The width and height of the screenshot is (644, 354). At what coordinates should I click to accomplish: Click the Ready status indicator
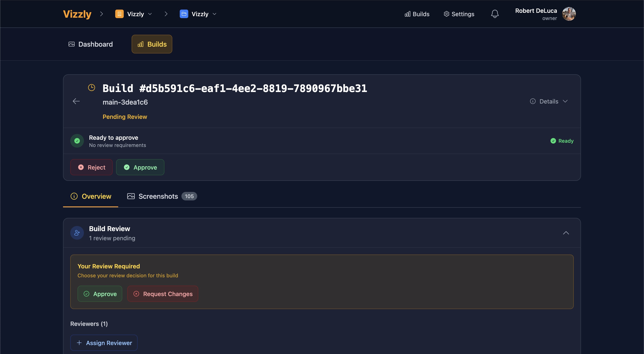coord(562,141)
